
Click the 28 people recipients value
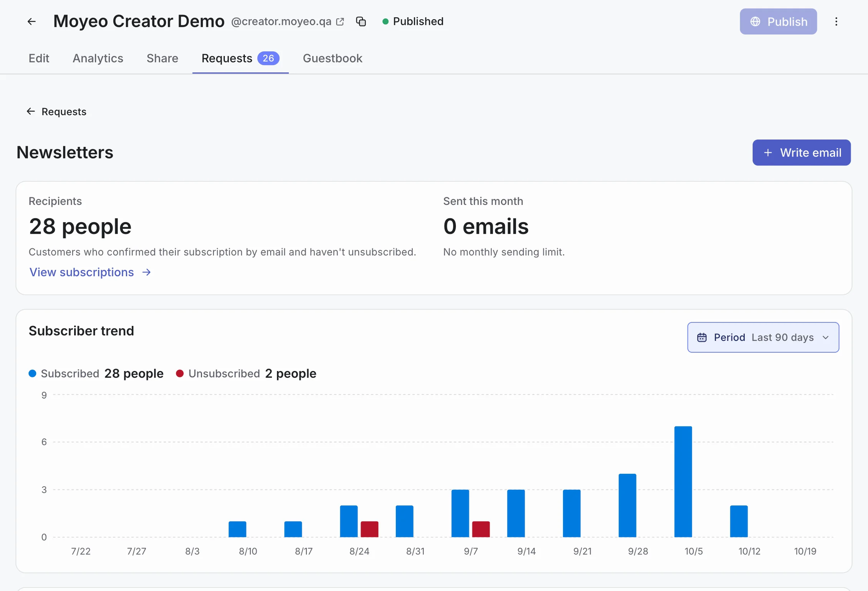click(x=80, y=226)
